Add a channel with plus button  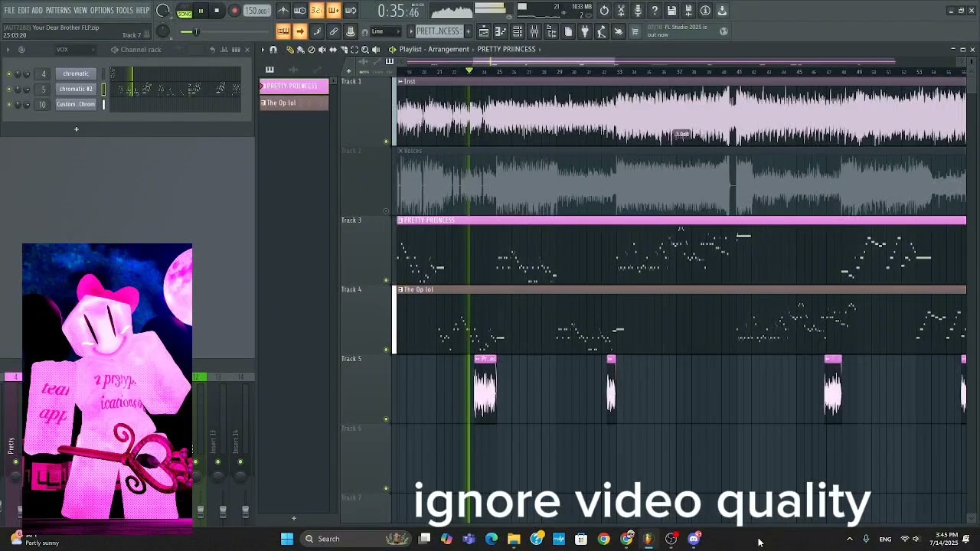point(76,129)
